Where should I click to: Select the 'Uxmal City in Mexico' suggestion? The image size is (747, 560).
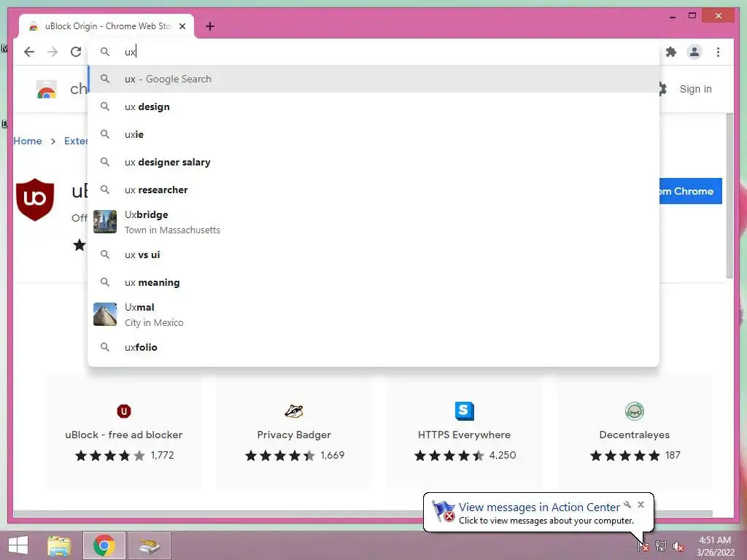(373, 314)
